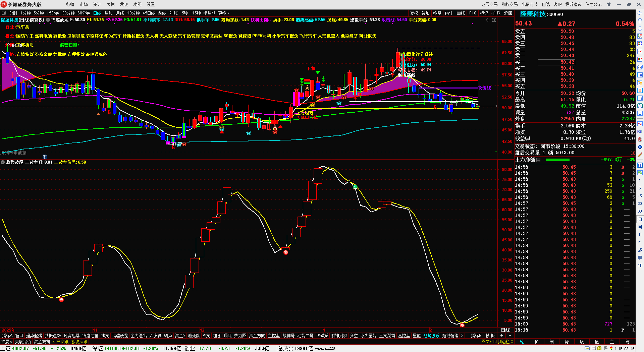This screenshot has width=644, height=352.
Task: Click the zoom in plus button
Action: (x=502, y=336)
